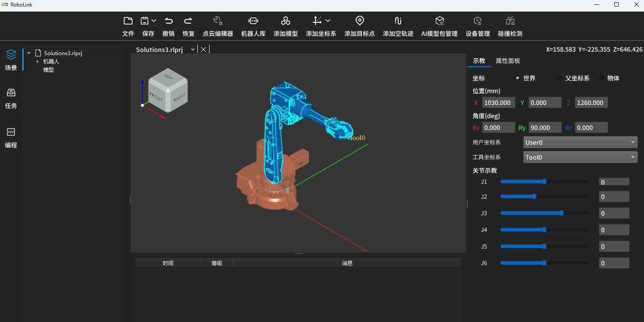Click the Ry angle field 90.000
644x322 pixels.
pos(545,128)
